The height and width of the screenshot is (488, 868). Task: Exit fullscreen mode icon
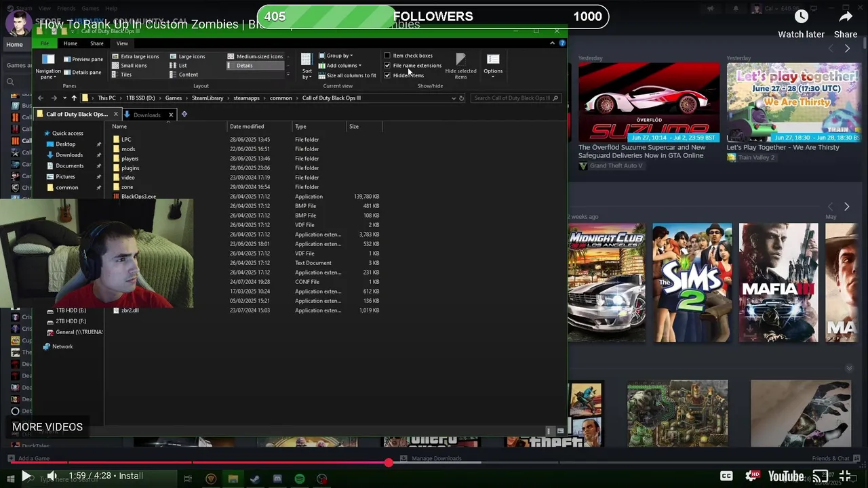845,476
